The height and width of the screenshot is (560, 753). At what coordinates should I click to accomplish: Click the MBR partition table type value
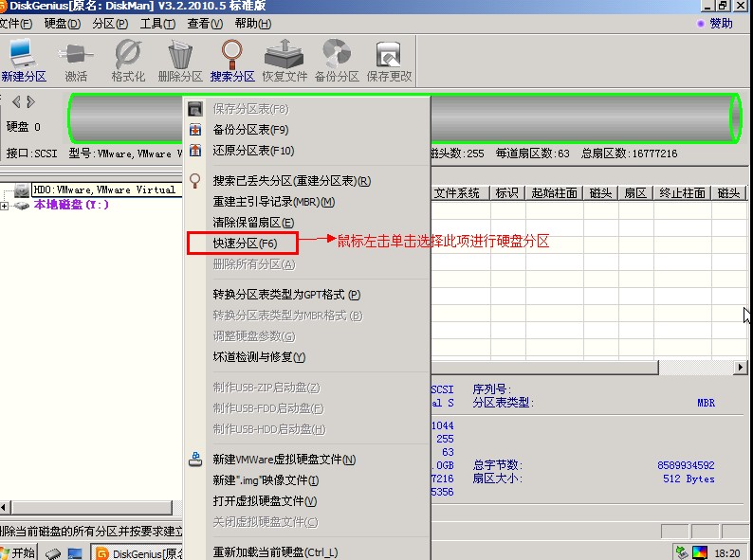click(x=706, y=403)
